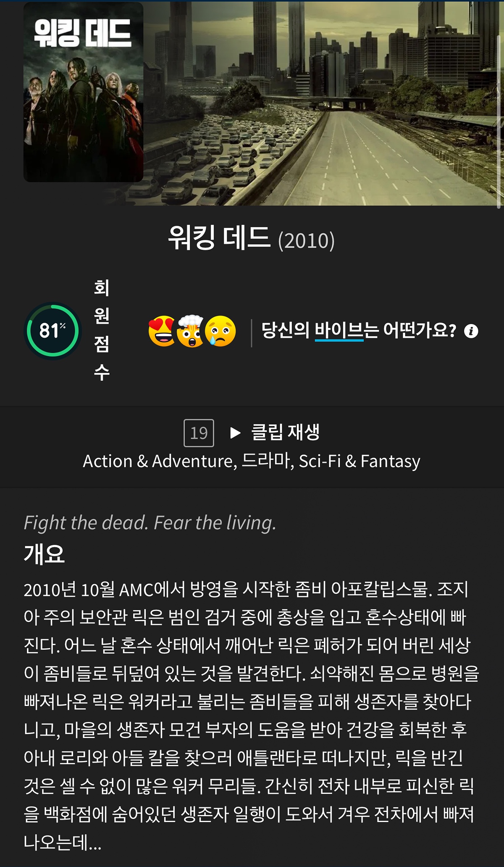Tap the 클립 재생 text button
504x867 pixels.
coord(285,432)
